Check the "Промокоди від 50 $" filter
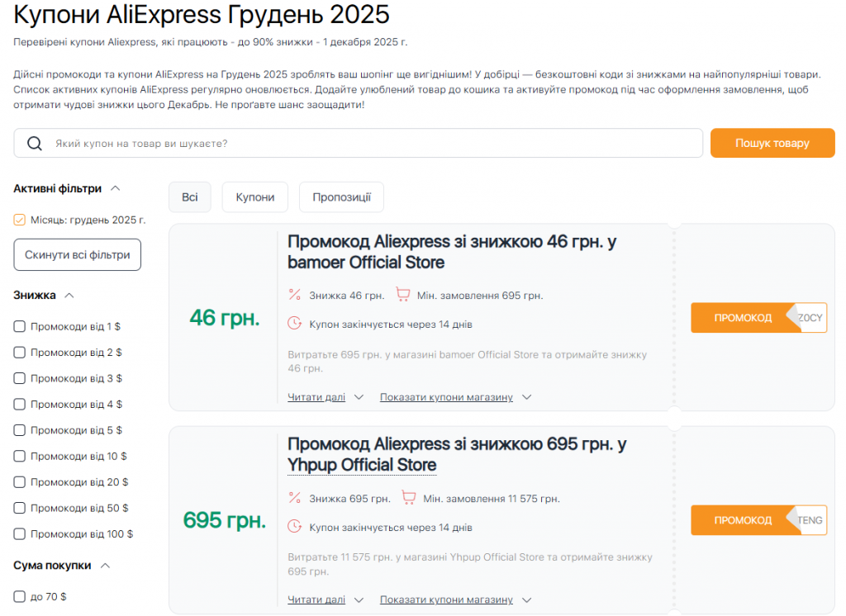Screen dimensions: 846x616 (19, 508)
